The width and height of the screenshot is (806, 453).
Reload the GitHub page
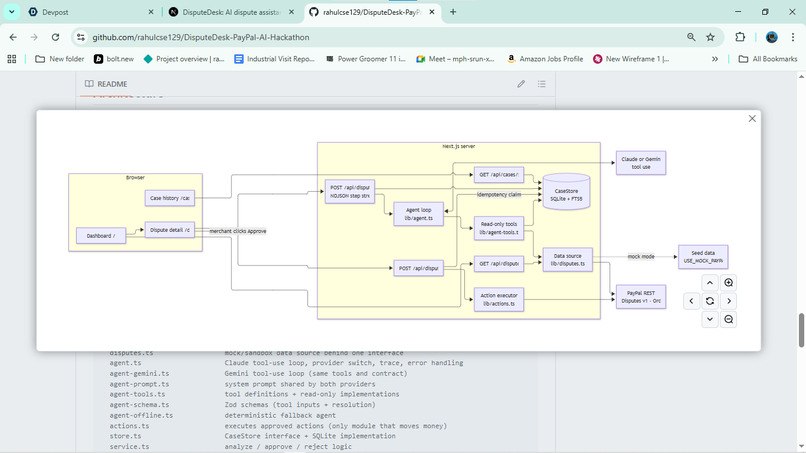tap(56, 37)
